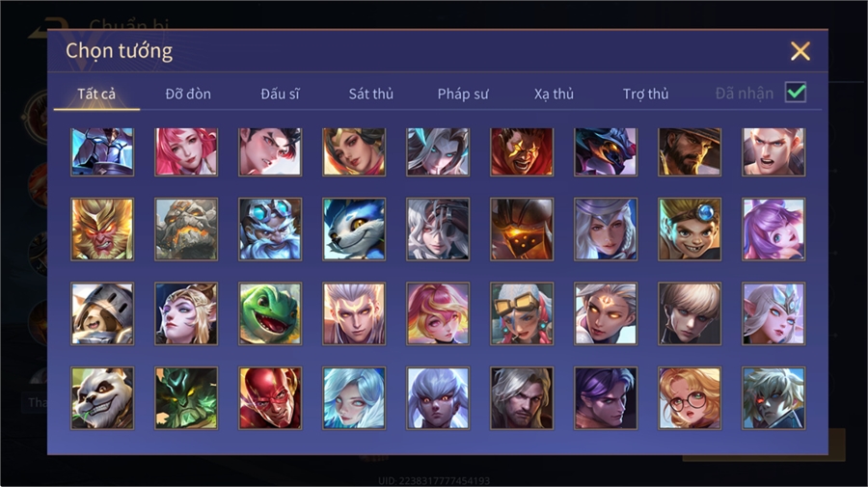Select the blue raccoon hero portrait
Screen dimensions: 868x487
click(354, 230)
